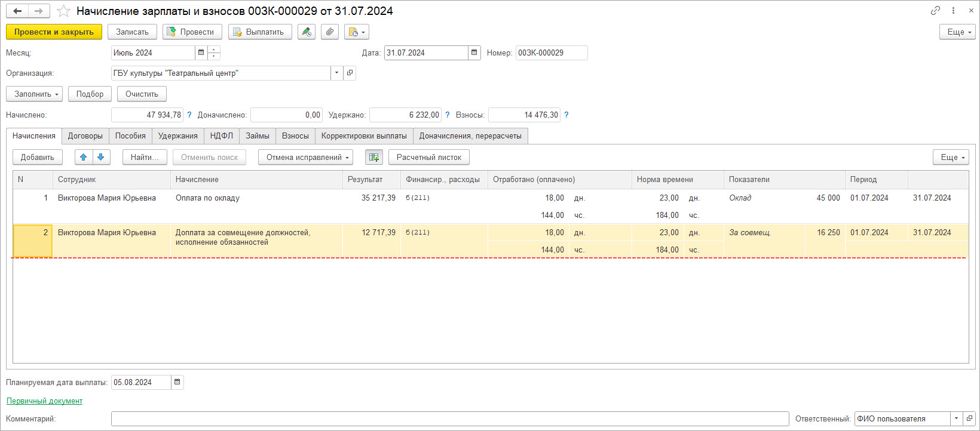Image resolution: width=980 pixels, height=431 pixels.
Task: Click the За совмещ. value 16 250
Action: (x=828, y=232)
